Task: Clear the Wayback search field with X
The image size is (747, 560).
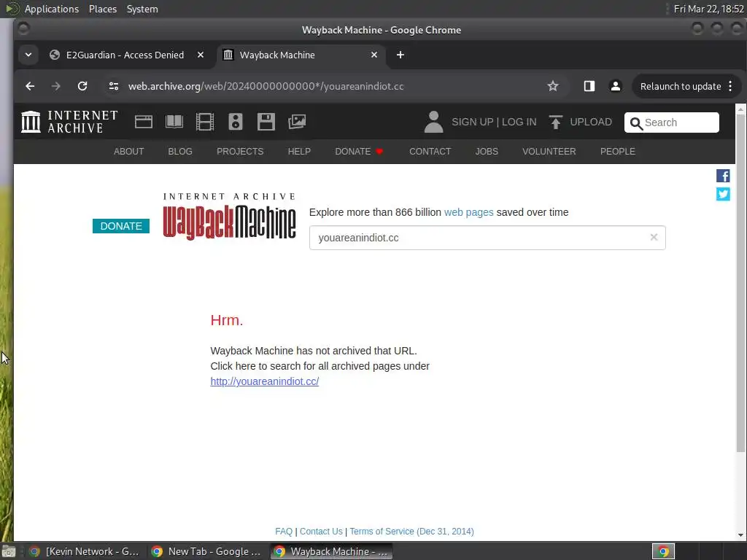Action: coord(654,237)
